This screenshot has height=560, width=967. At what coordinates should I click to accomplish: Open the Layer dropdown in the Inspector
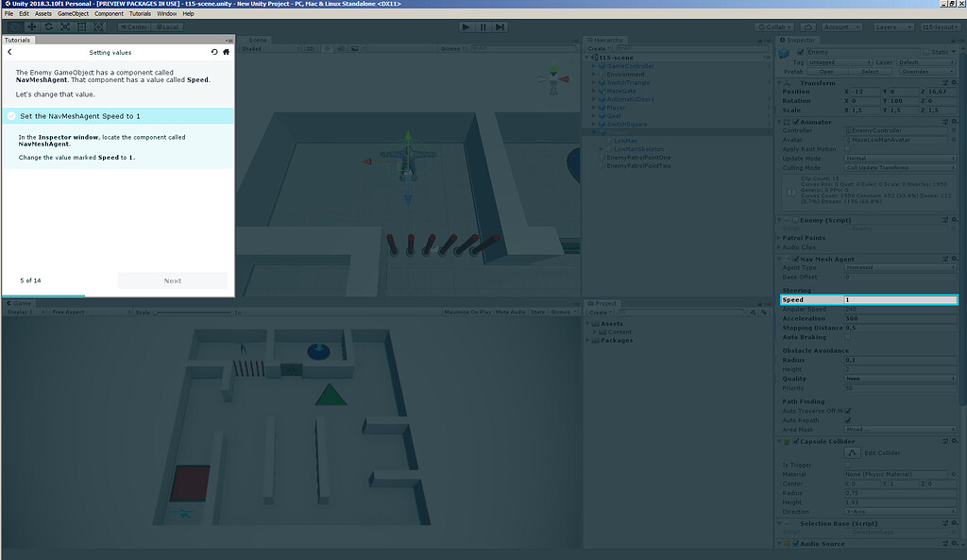click(x=924, y=62)
